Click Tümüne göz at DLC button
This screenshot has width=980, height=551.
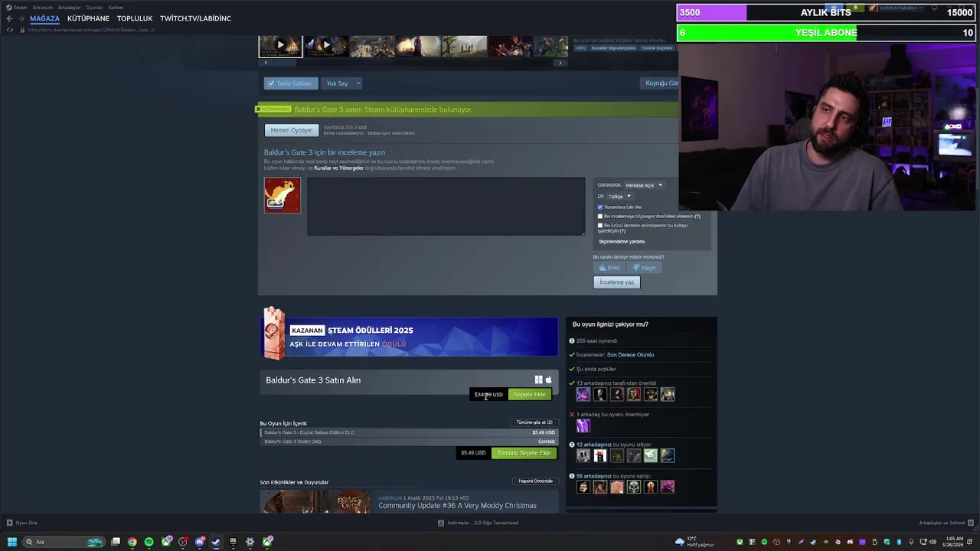[x=534, y=422]
